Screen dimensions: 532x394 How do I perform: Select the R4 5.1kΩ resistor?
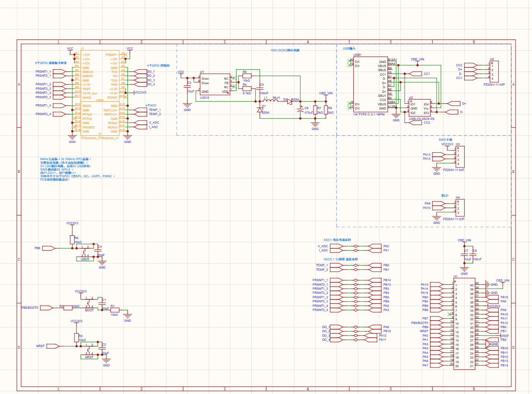tap(247, 88)
